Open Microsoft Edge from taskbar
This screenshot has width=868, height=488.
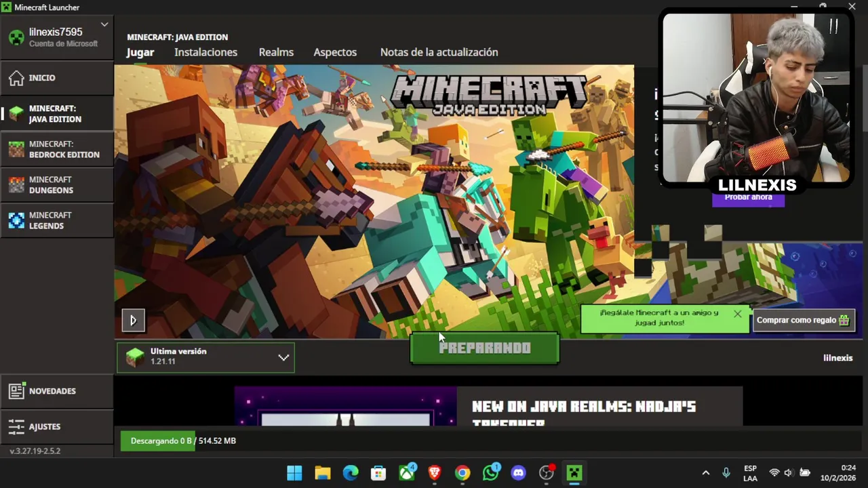tap(351, 473)
